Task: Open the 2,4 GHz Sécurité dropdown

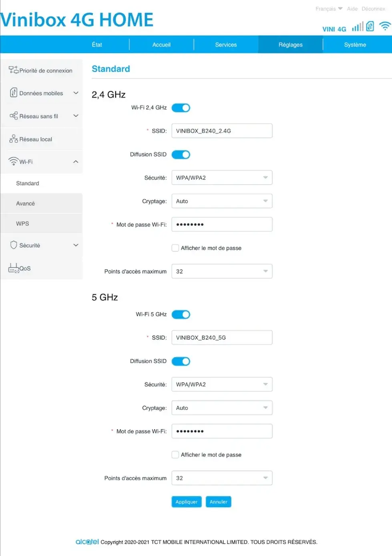Action: [x=222, y=178]
